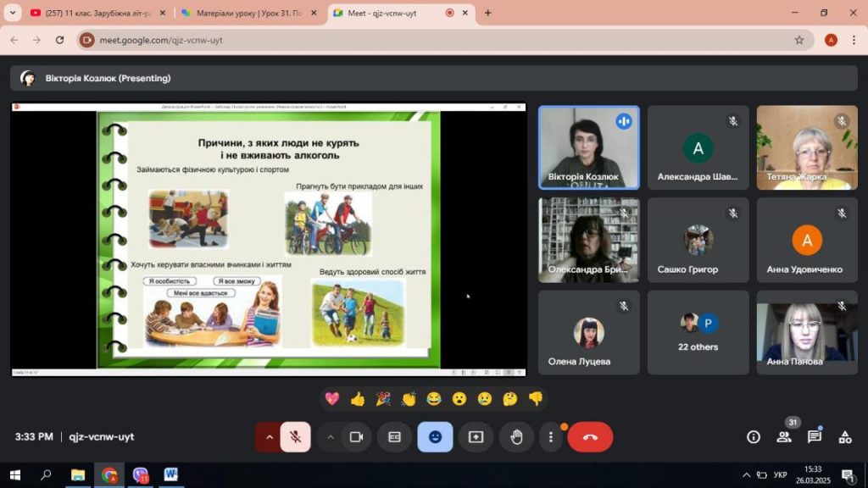Turn on closed captions
This screenshot has width=868, height=488.
(394, 437)
